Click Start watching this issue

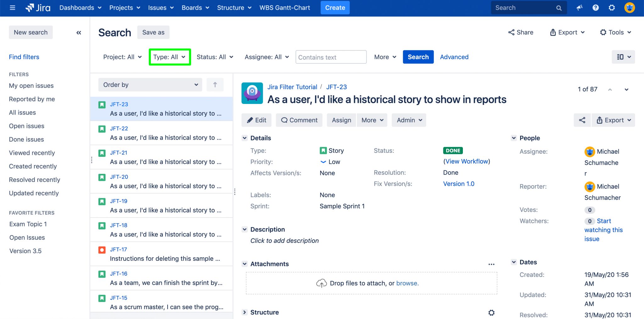point(603,230)
